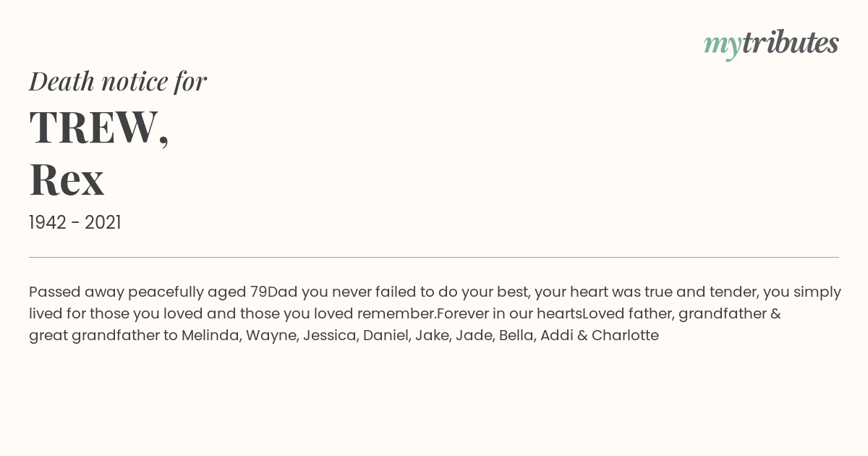Click the mytributes logo
The image size is (868, 456).
point(771,44)
